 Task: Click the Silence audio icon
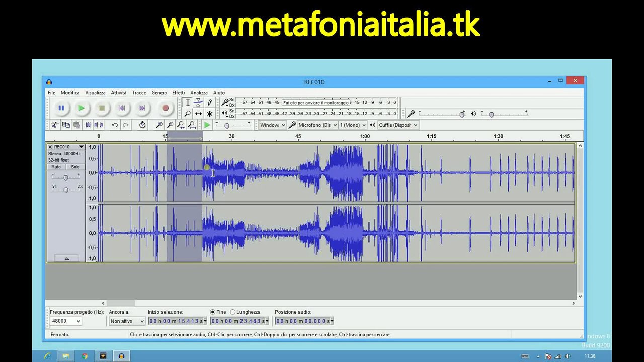[x=99, y=125]
